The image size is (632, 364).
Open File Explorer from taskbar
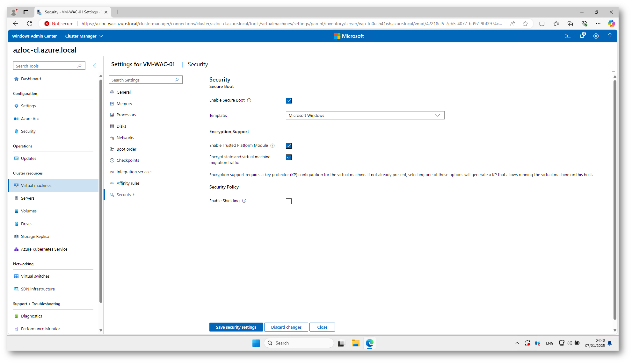[x=355, y=343]
